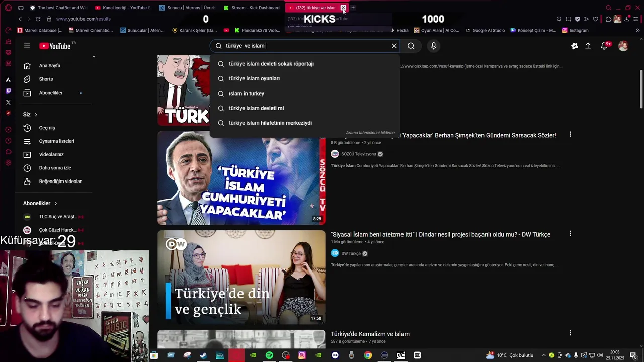Open Oynatma listeleri
644x362 pixels.
coord(56,141)
